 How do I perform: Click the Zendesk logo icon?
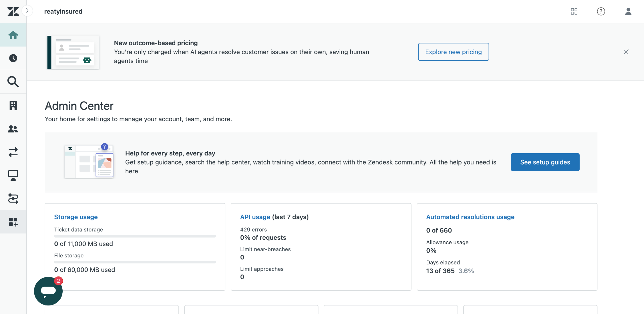13,11
